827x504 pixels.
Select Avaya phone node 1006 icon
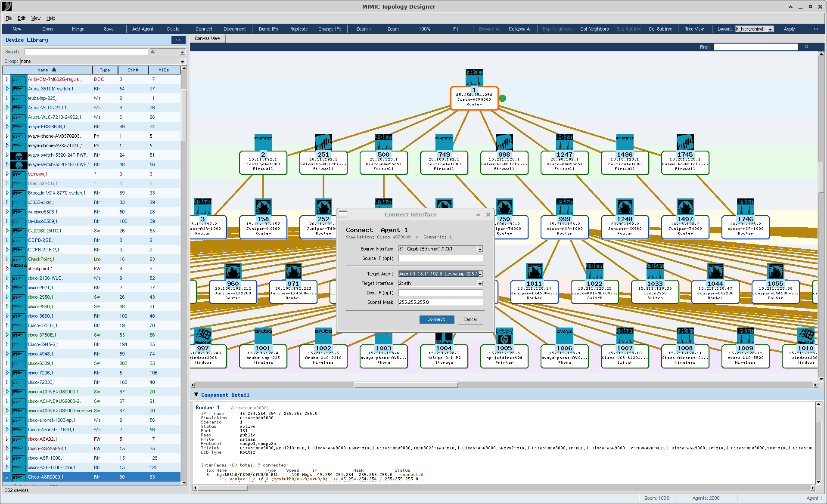(x=564, y=336)
